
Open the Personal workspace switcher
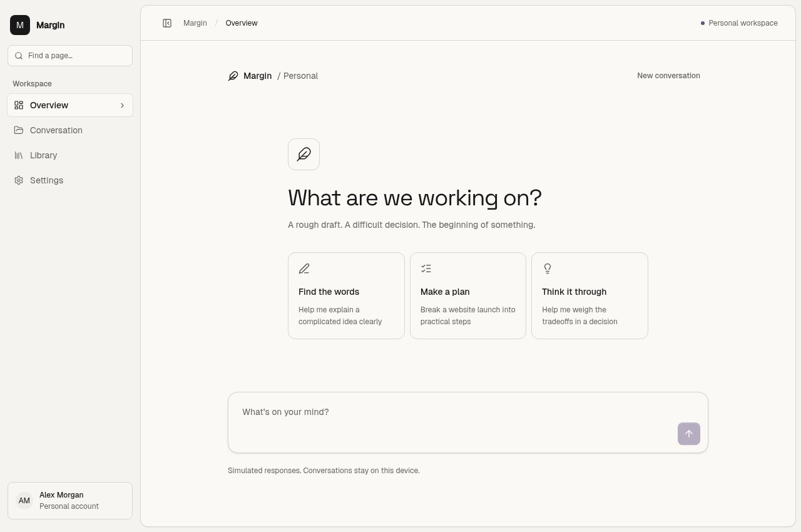click(739, 23)
